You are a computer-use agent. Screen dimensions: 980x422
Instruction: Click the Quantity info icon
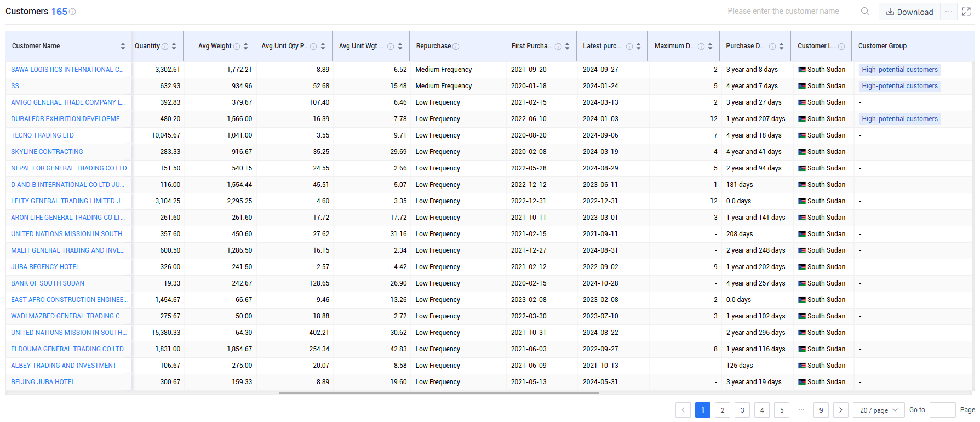(x=165, y=47)
